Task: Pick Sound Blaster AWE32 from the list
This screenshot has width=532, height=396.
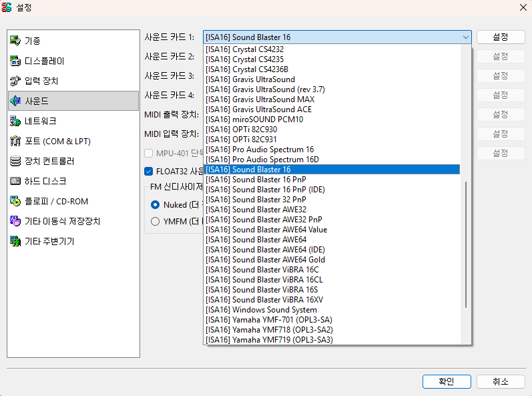Action: (266, 209)
